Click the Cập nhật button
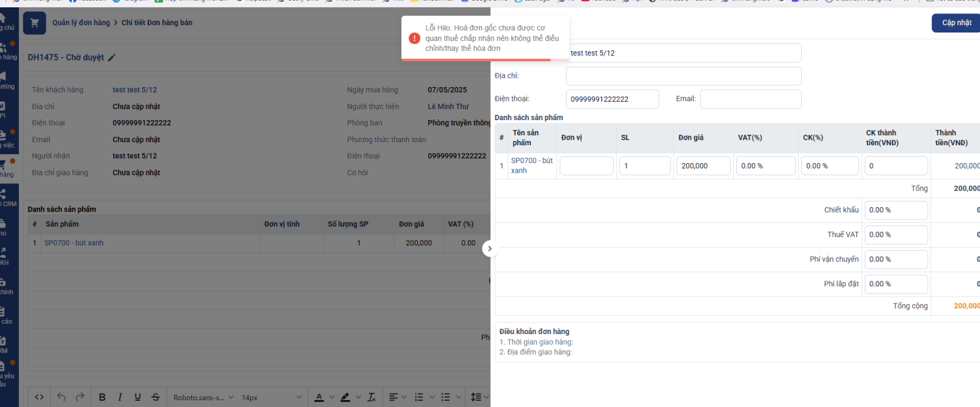Image resolution: width=980 pixels, height=407 pixels. (x=956, y=23)
